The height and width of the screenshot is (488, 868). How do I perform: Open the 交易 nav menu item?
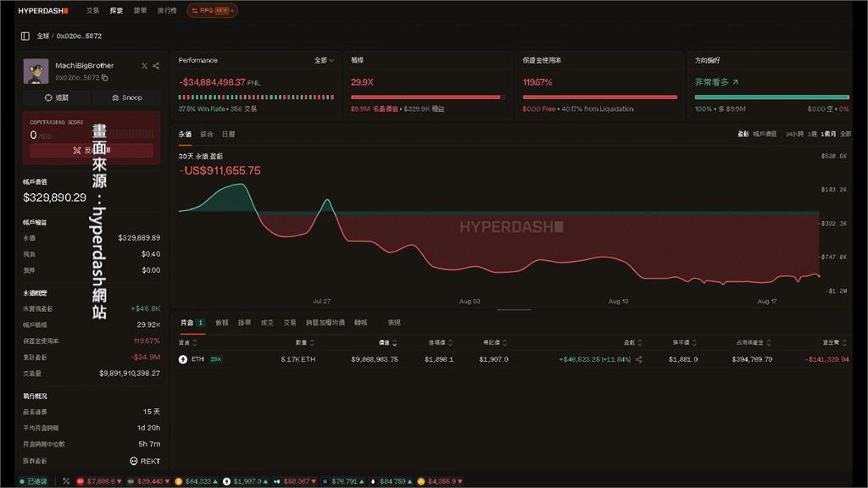point(92,10)
